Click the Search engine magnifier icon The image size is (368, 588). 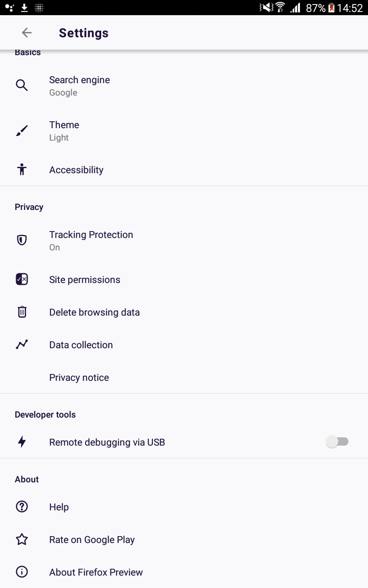[22, 85]
